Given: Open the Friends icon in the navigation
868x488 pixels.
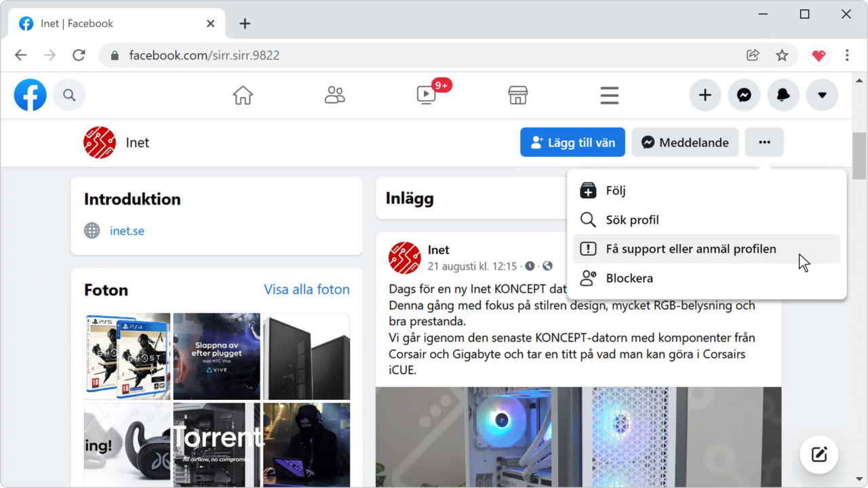Looking at the screenshot, I should [x=335, y=96].
